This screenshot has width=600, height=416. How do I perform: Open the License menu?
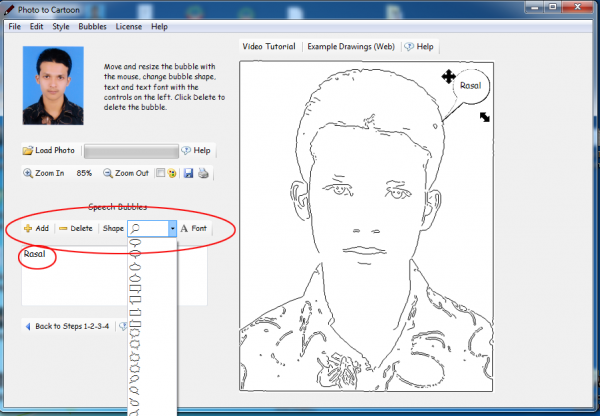coord(129,26)
